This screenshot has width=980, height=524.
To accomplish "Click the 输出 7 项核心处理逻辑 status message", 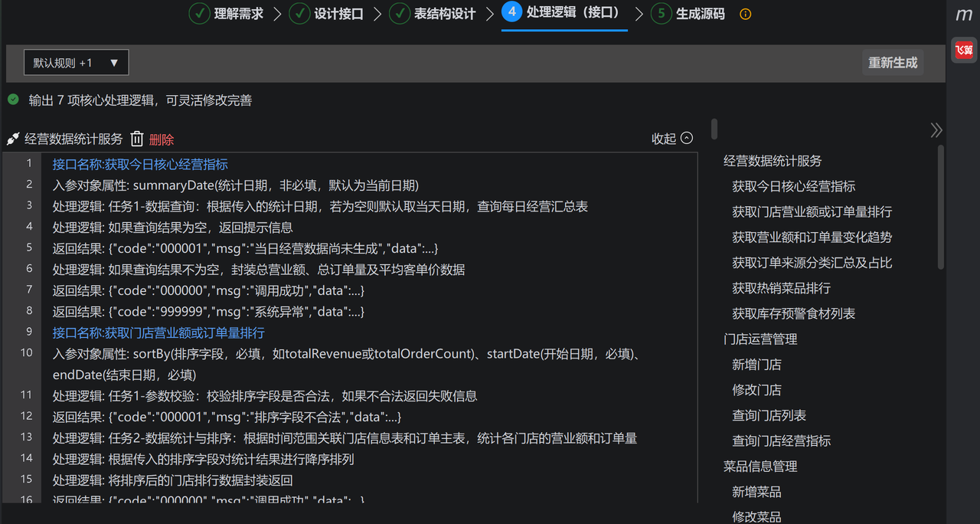I will click(140, 100).
